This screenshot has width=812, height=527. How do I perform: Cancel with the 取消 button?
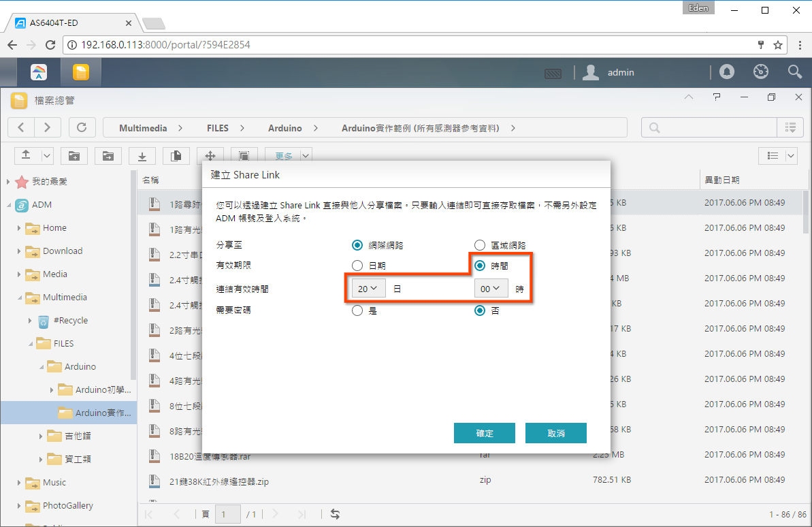pos(555,433)
